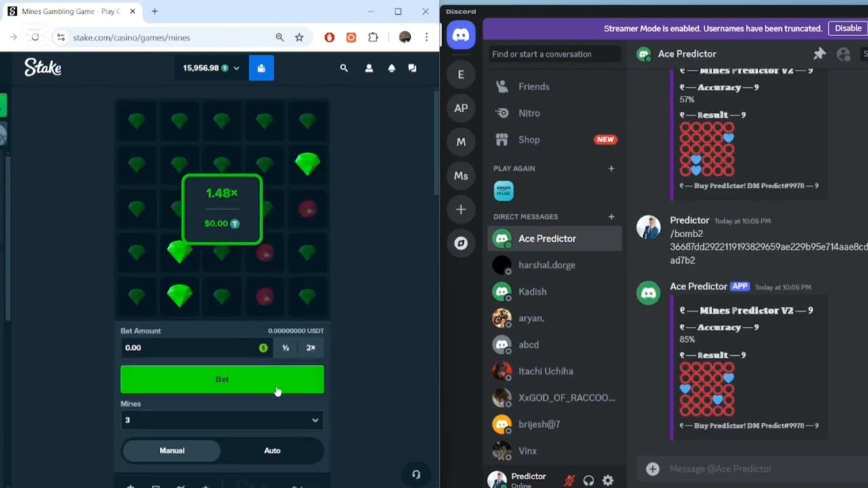Viewport: 868px width, 488px height.
Task: Launch the Amazon Music activity icon
Action: click(504, 191)
